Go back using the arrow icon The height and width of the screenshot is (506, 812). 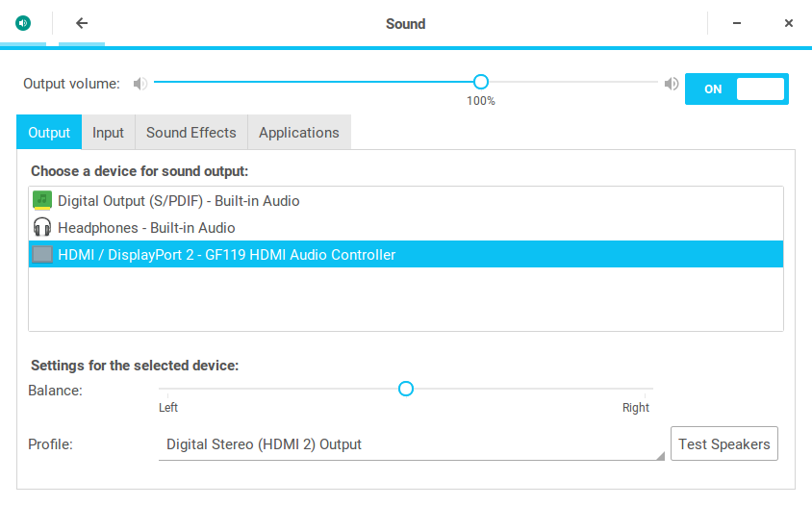click(x=82, y=23)
